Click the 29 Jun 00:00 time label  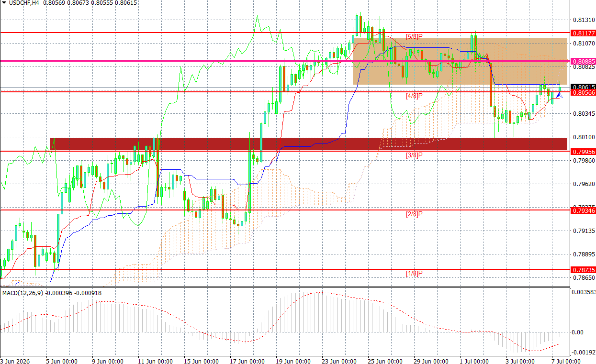431,361
